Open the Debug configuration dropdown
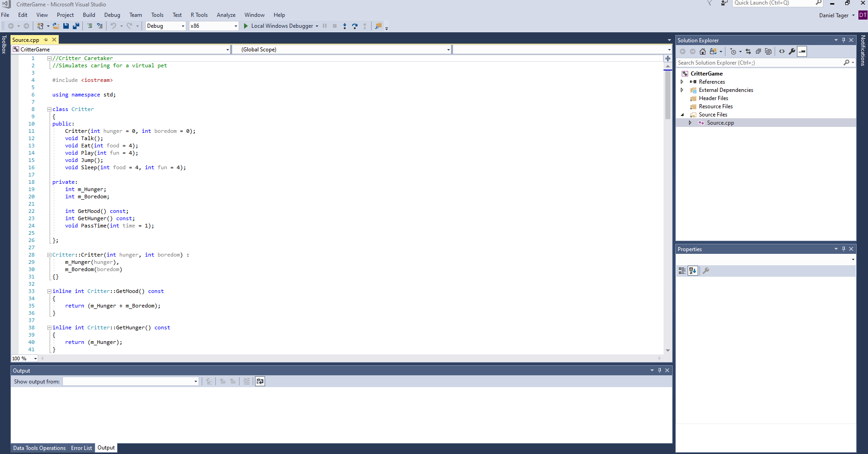The width and height of the screenshot is (868, 454). tap(166, 26)
